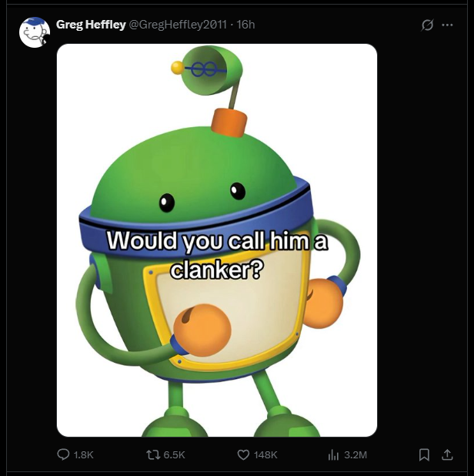
Task: Click the 6.5K reposts count
Action: coord(174,454)
